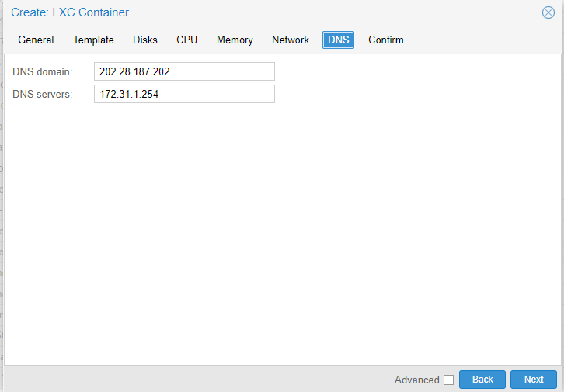The width and height of the screenshot is (564, 392).
Task: Select the CPU tab
Action: [x=186, y=40]
